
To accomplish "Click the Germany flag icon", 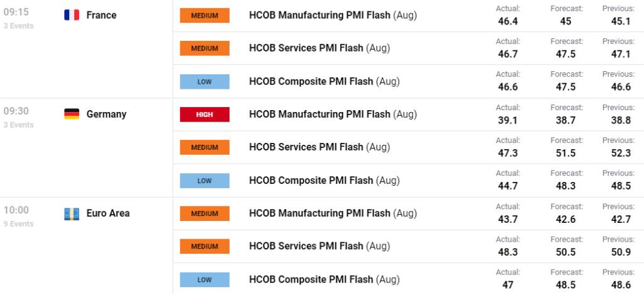I will pyautogui.click(x=72, y=115).
